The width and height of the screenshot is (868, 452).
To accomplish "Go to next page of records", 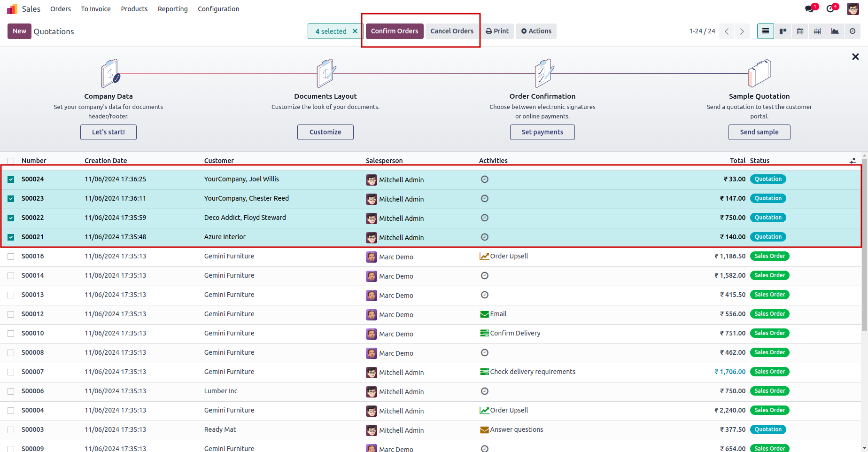I will (742, 31).
